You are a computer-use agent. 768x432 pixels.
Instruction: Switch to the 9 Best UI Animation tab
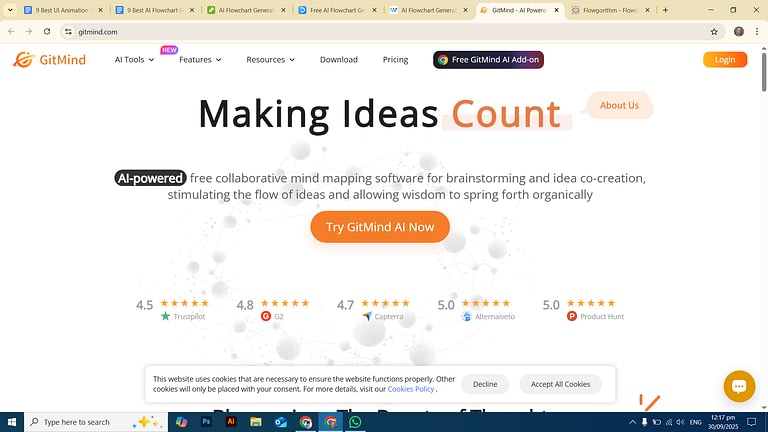click(64, 10)
